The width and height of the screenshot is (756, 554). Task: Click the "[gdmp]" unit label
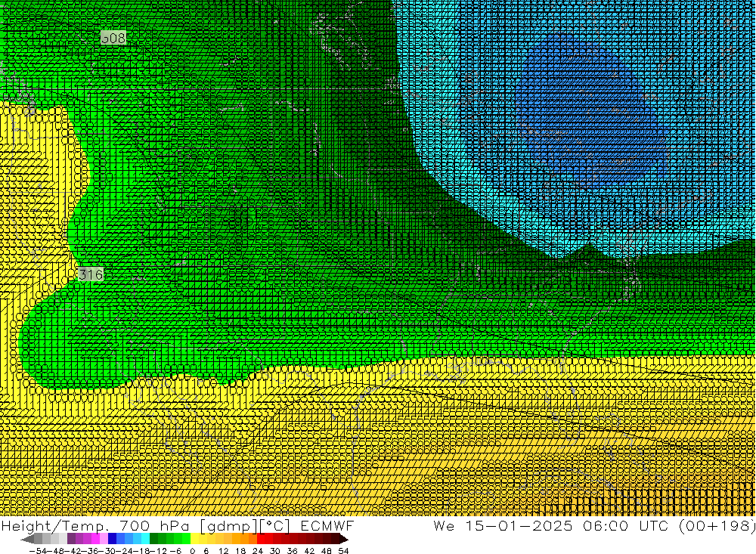point(228,526)
